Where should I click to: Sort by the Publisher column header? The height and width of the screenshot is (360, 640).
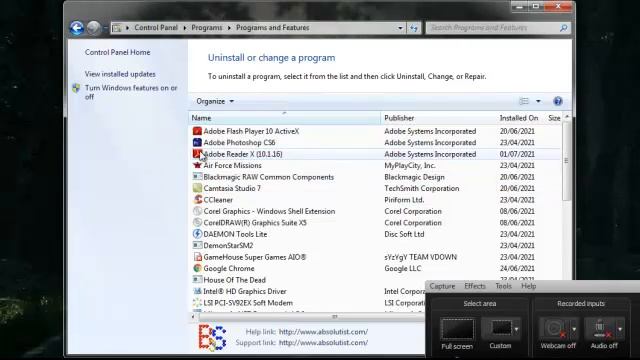439,118
